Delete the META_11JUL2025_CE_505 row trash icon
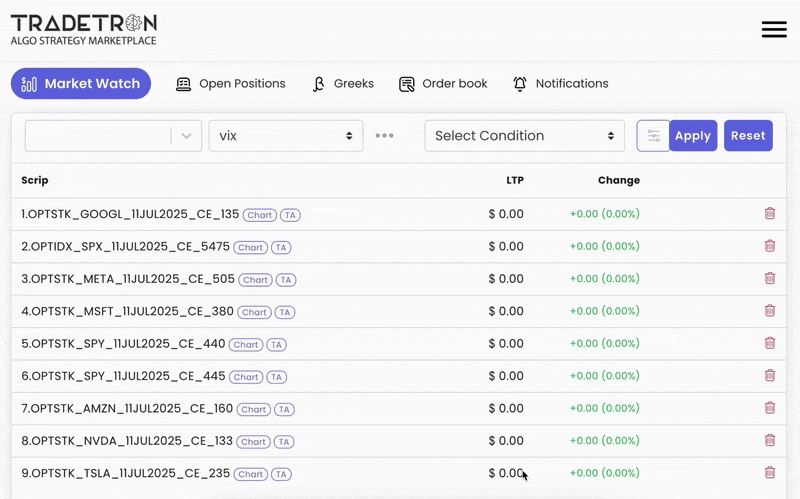The height and width of the screenshot is (499, 800). 770,278
